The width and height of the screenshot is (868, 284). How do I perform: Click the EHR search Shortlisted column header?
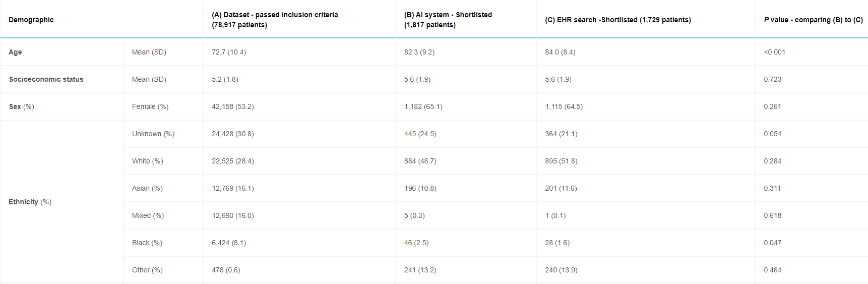pyautogui.click(x=617, y=20)
